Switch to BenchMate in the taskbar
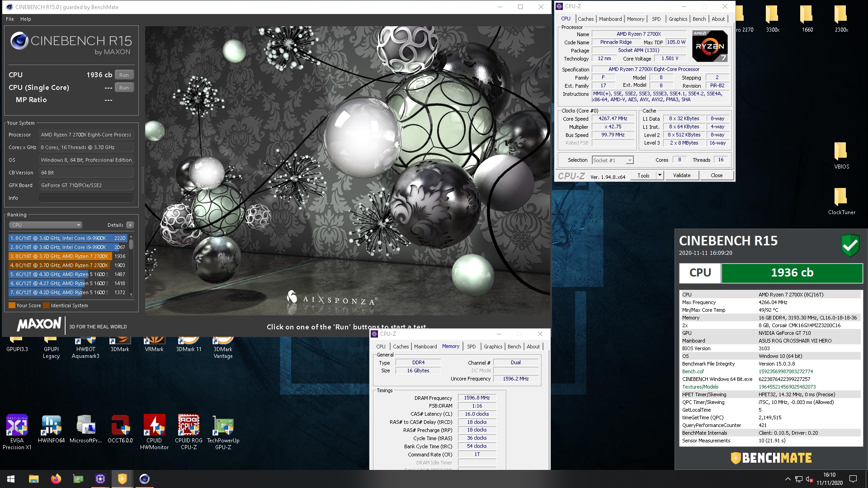 click(x=122, y=479)
